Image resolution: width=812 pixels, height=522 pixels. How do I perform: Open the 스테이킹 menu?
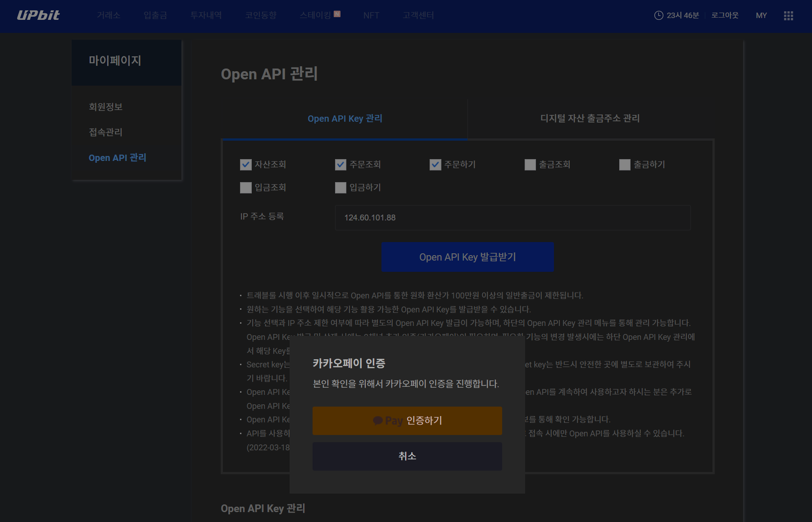pos(315,15)
